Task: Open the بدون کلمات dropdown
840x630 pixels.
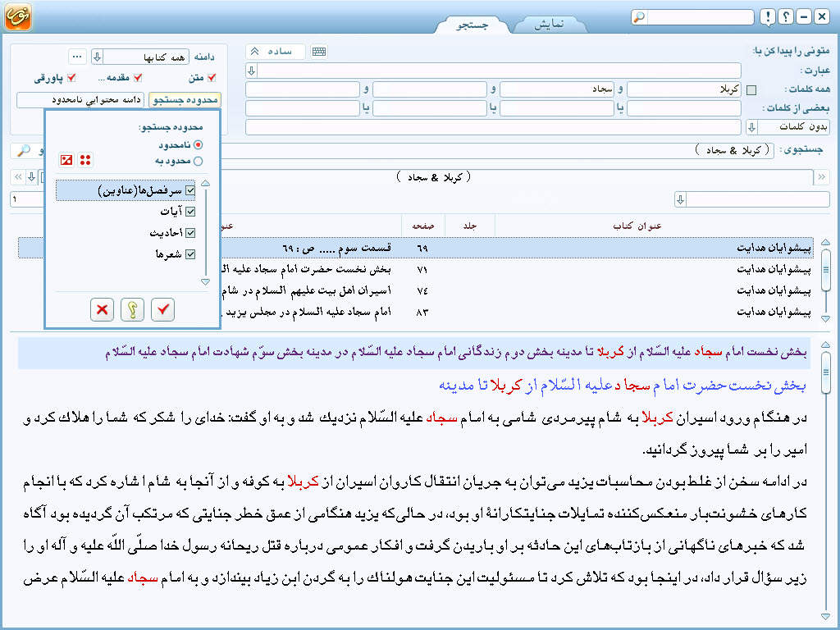Action: point(751,127)
